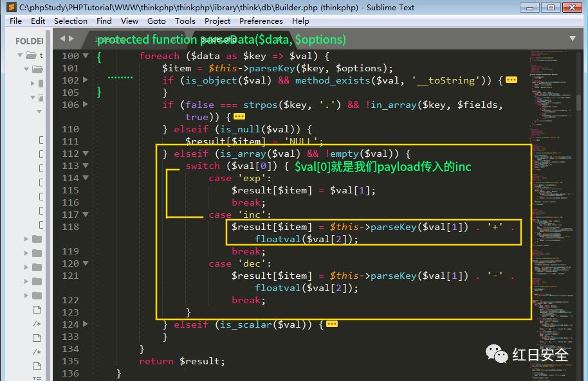Close the Sublime Text window

[573, 7]
